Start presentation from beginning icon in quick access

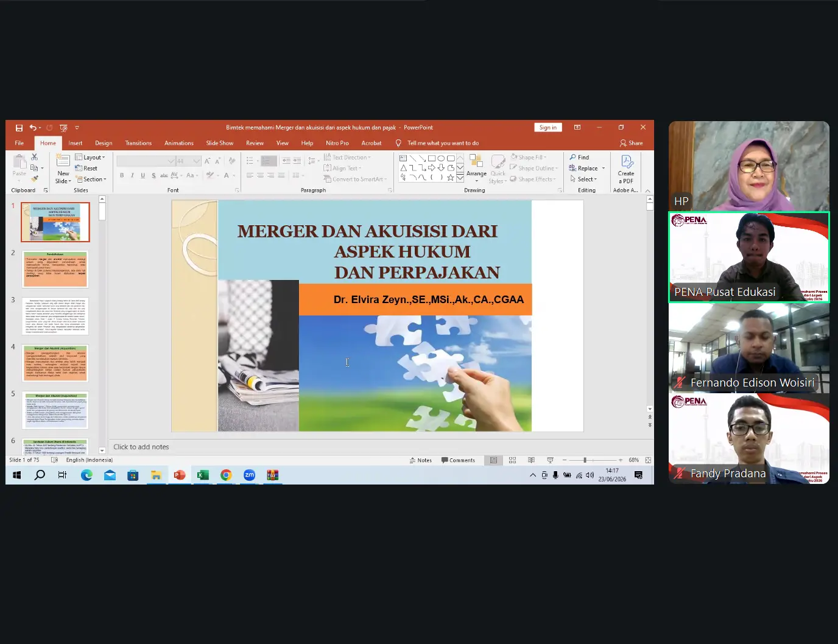pyautogui.click(x=63, y=128)
